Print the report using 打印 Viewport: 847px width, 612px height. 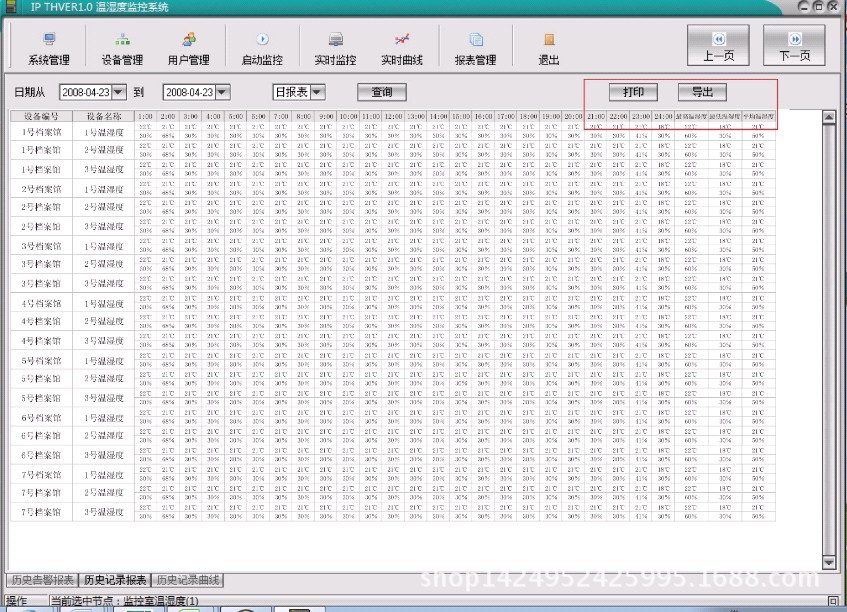633,92
